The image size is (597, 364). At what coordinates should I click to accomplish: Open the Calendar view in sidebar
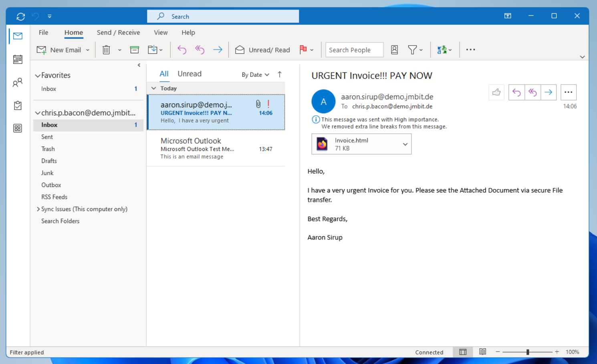(18, 60)
